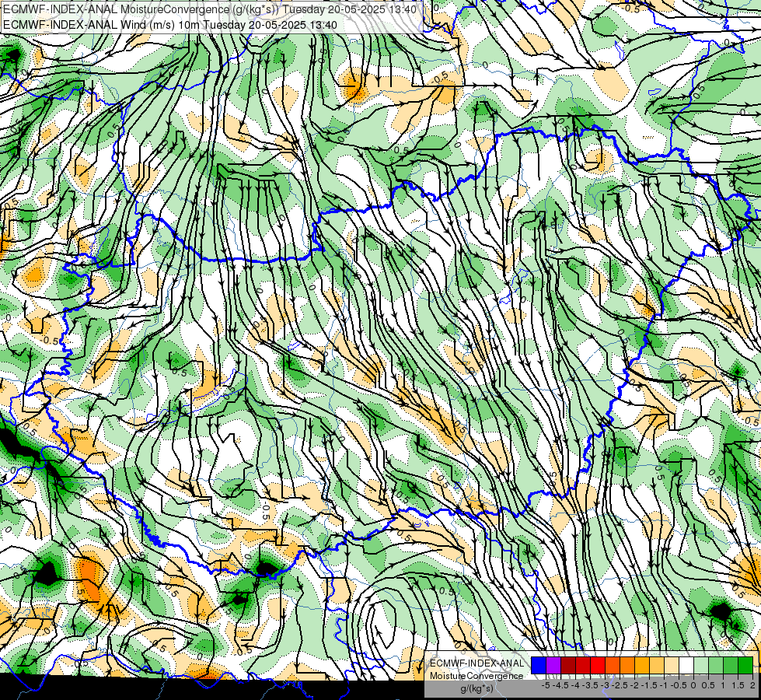Viewport: 761px width, 700px height.
Task: Click the -3.5 tick label in legend
Action: click(590, 685)
